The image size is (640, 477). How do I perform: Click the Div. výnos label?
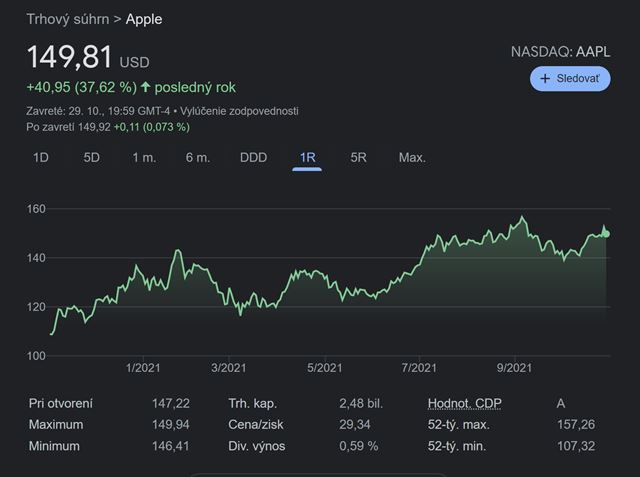pyautogui.click(x=256, y=446)
